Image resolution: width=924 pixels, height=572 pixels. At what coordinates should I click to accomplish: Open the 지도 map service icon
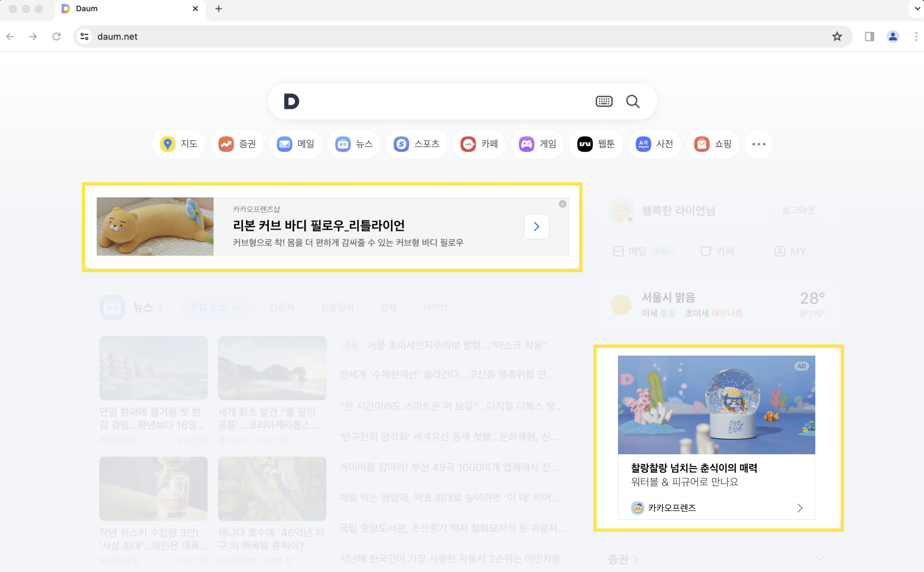coord(168,144)
